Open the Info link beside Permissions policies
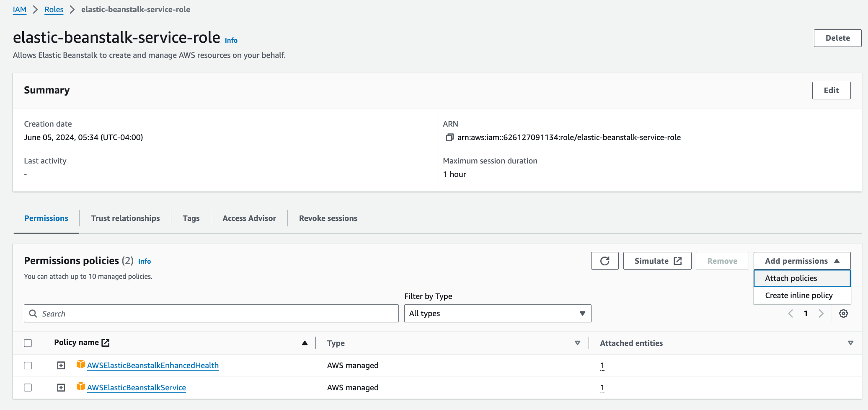Viewport: 868px width, 410px height. tap(145, 261)
